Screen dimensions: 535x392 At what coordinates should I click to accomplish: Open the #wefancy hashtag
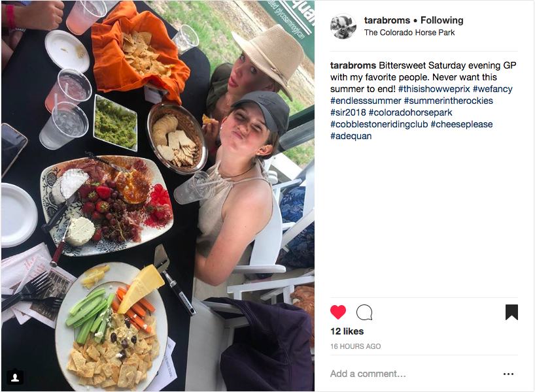492,89
